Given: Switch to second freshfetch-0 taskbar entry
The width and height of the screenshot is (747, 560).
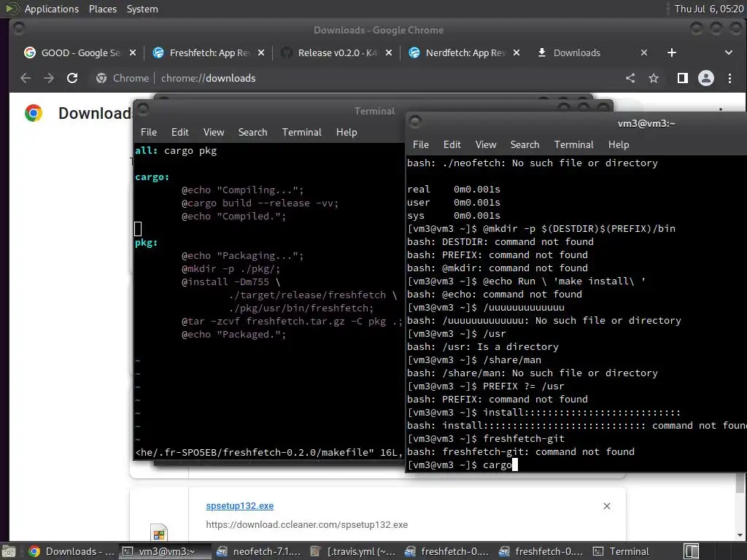Looking at the screenshot, I should click(x=541, y=551).
